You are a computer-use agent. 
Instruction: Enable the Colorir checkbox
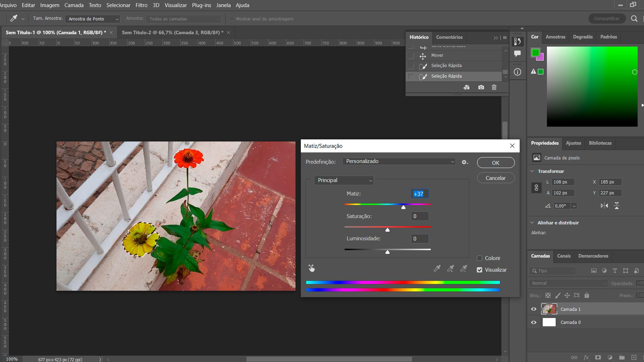479,258
